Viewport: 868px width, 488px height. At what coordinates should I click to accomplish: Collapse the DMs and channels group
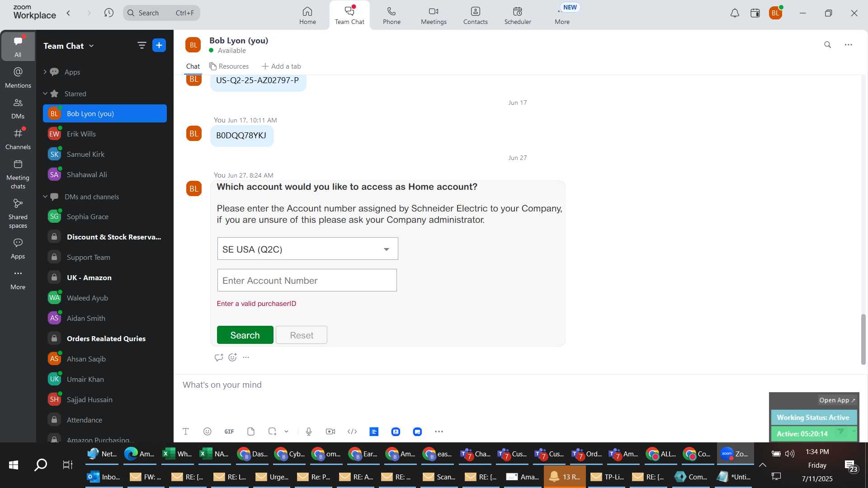45,197
